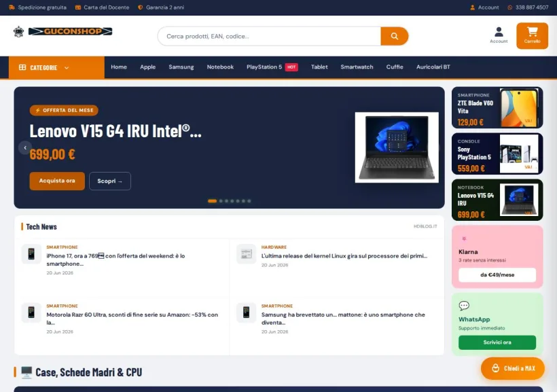Image resolution: width=557 pixels, height=392 pixels.
Task: Click the Scopri button on banner
Action: (x=110, y=181)
